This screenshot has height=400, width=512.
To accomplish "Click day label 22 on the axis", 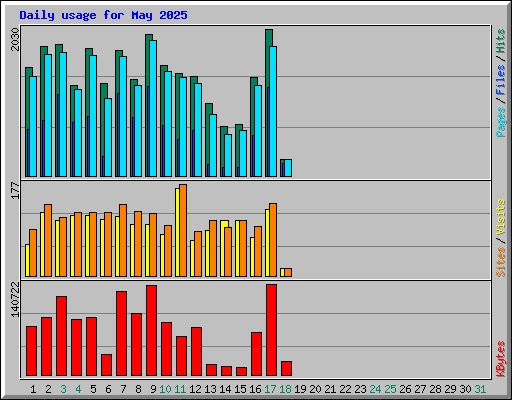I will [345, 389].
